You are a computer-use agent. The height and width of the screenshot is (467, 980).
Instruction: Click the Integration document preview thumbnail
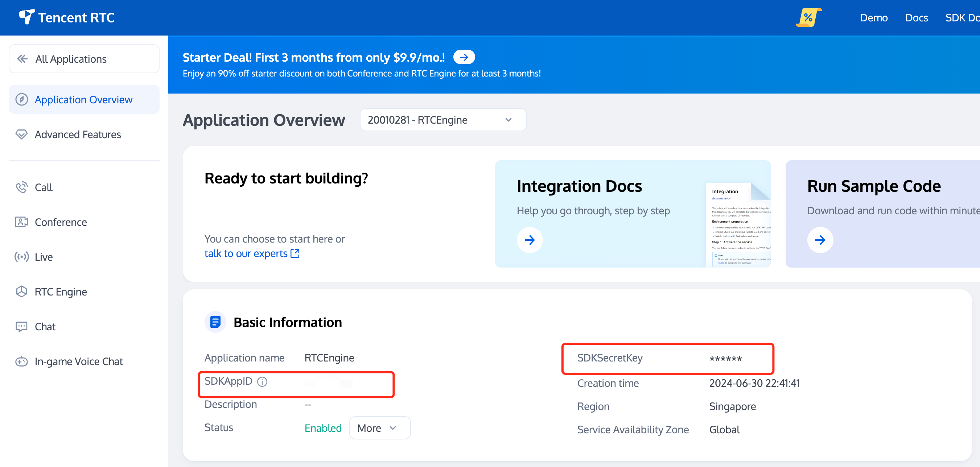[x=738, y=225]
